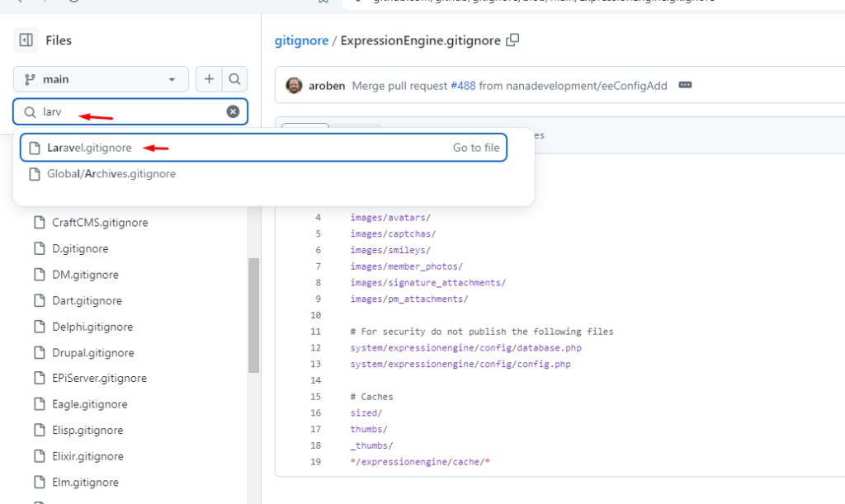The width and height of the screenshot is (845, 504).
Task: Open pull request #488 link
Action: click(463, 85)
